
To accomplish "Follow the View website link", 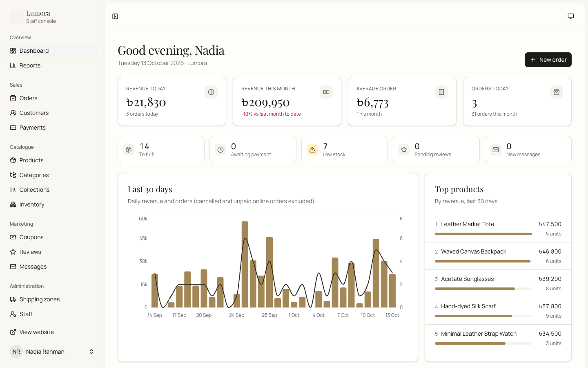I will [52, 332].
